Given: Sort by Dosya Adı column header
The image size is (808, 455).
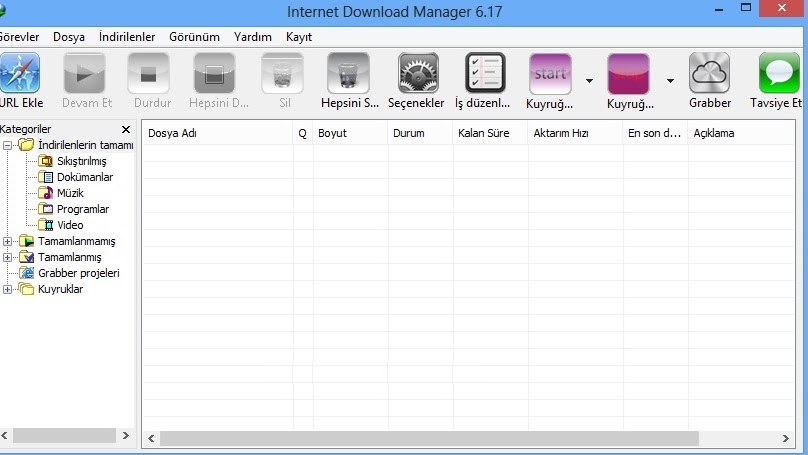Looking at the screenshot, I should pyautogui.click(x=217, y=133).
